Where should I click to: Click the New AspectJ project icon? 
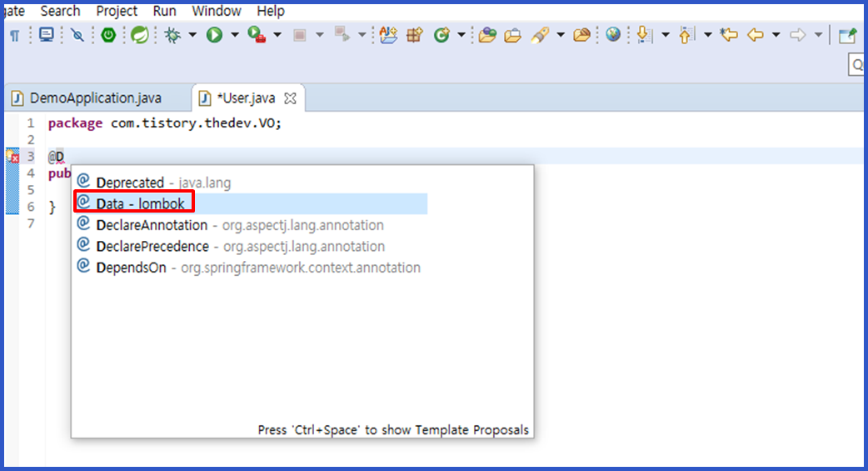(389, 35)
